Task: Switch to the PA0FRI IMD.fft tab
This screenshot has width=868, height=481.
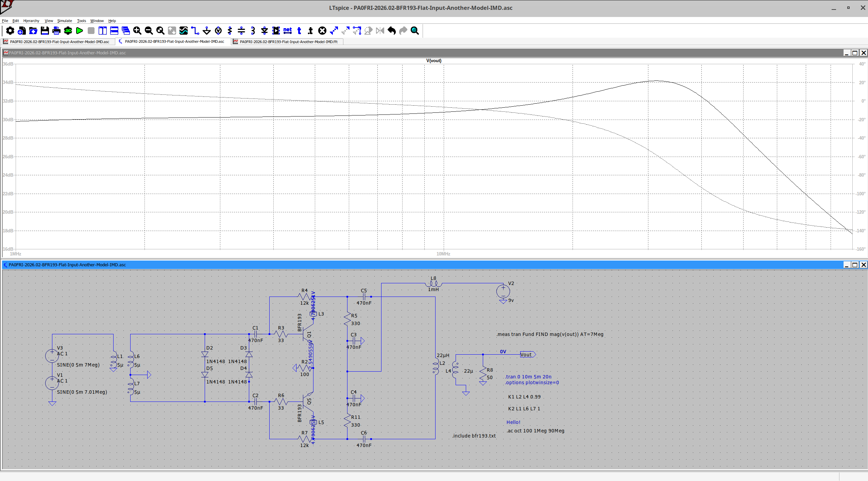Action: tap(287, 41)
